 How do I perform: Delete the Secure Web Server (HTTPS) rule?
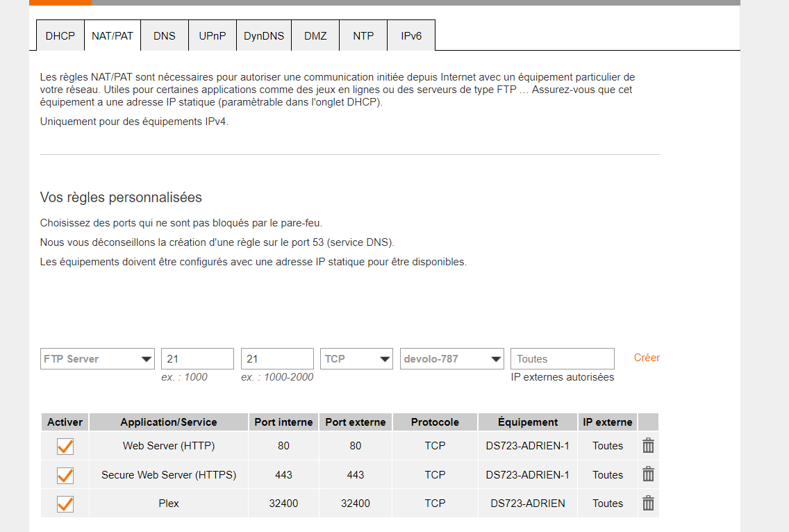[648, 475]
